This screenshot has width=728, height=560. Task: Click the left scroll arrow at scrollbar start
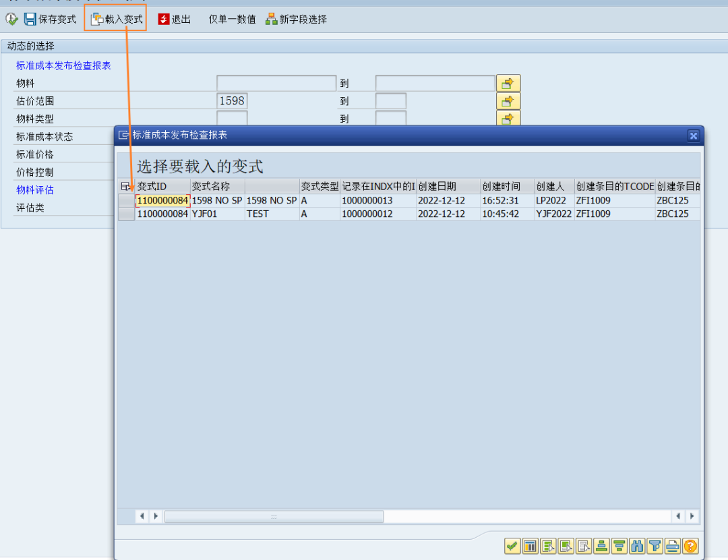pos(142,516)
